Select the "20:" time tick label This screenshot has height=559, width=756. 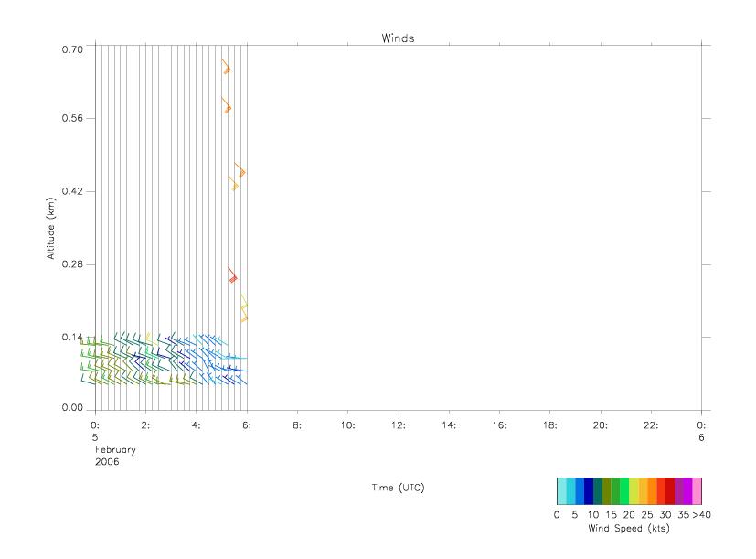(x=601, y=425)
